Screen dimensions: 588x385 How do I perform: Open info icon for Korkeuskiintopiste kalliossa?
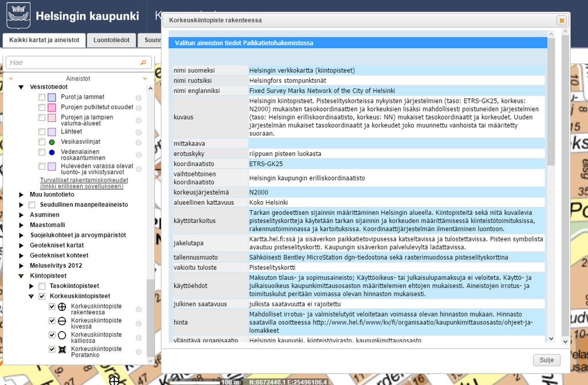tap(138, 338)
